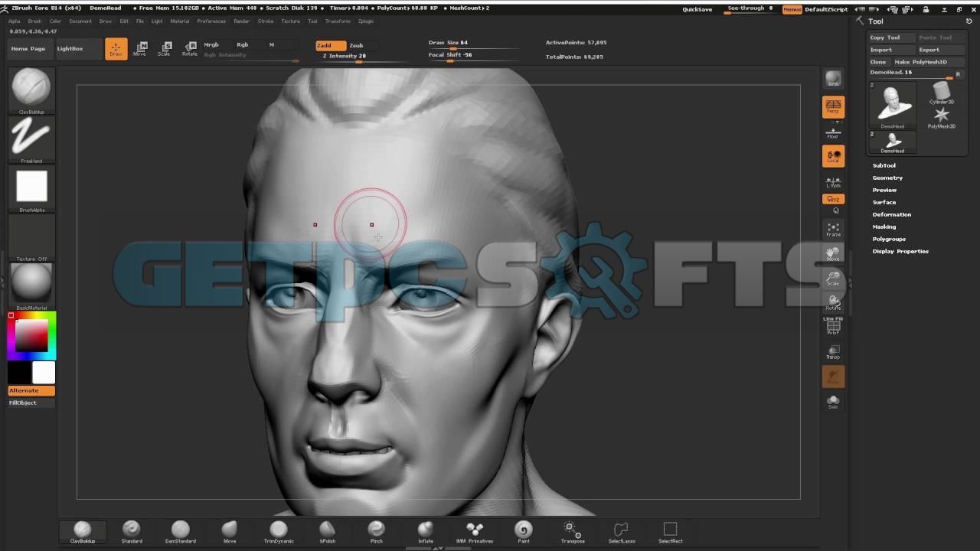Open the Brush menu

[x=34, y=21]
